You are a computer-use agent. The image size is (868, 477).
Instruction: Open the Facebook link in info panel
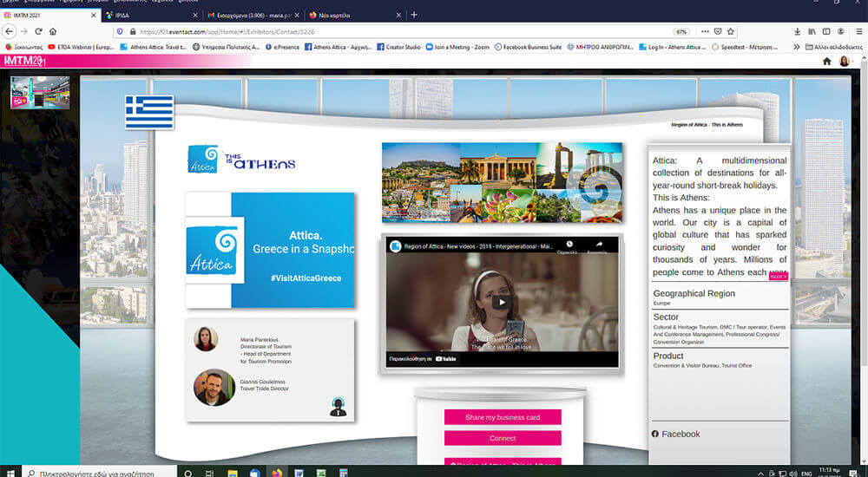pos(676,434)
